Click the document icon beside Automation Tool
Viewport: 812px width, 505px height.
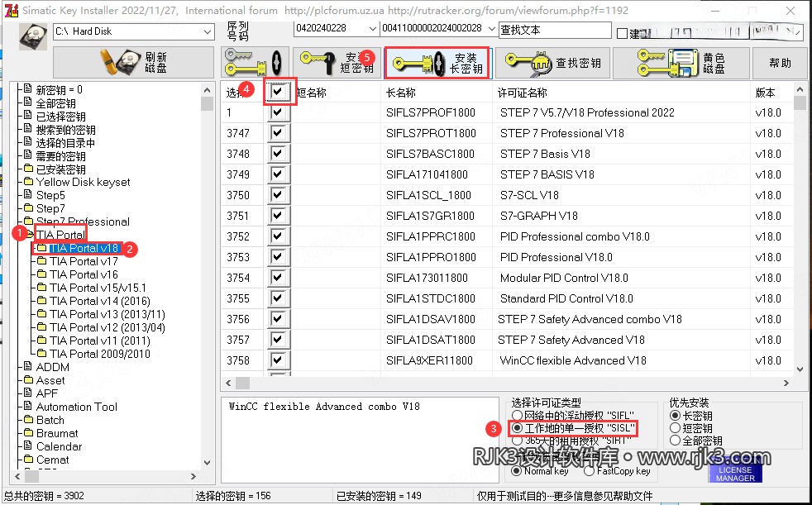28,406
